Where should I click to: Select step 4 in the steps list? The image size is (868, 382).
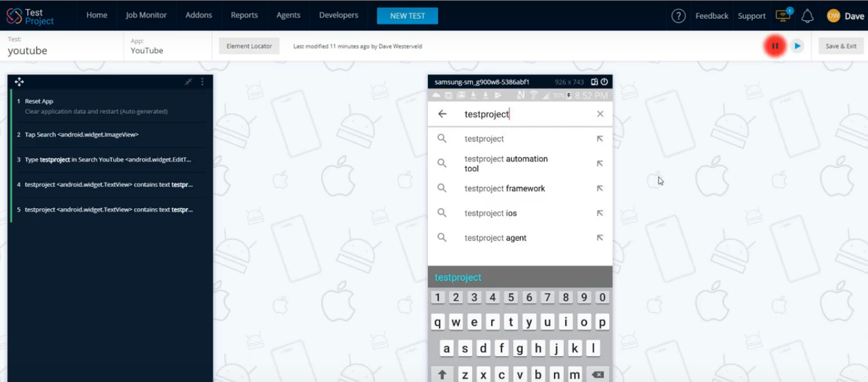(x=111, y=185)
